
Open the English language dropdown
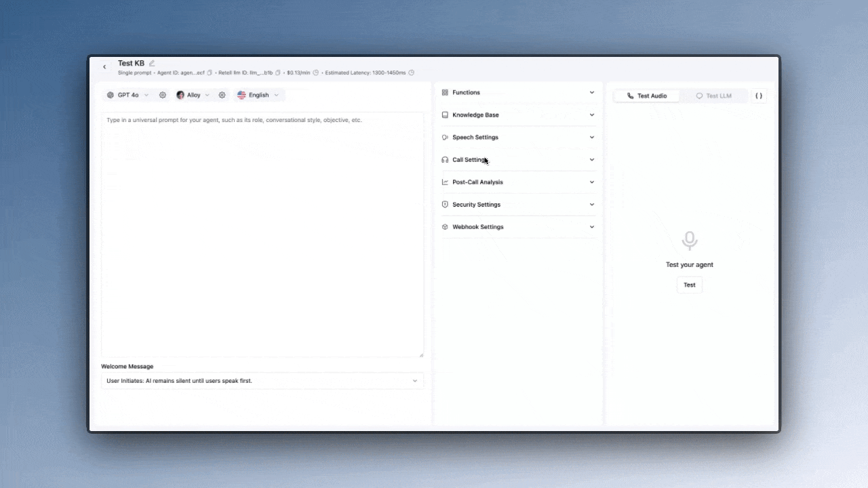[x=258, y=95]
